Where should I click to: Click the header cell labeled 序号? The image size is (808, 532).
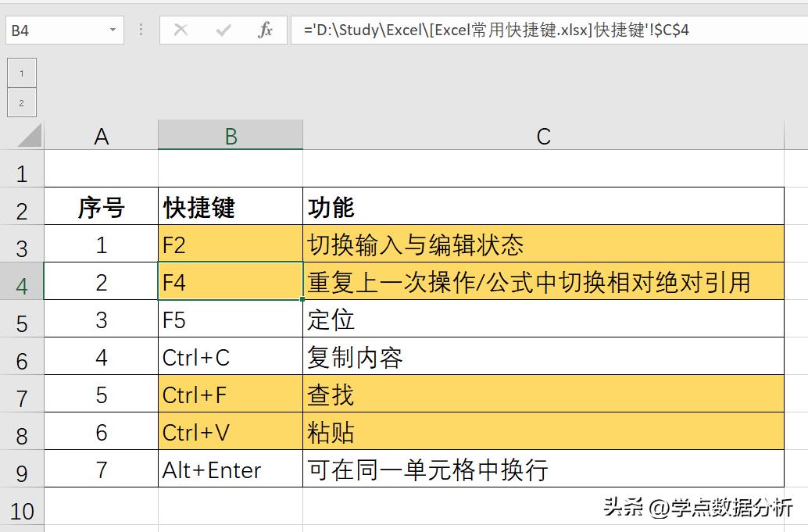[101, 206]
